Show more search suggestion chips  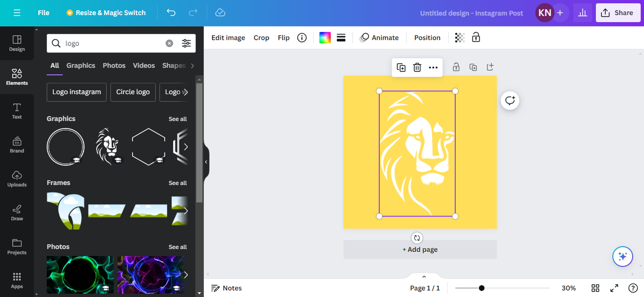point(185,92)
